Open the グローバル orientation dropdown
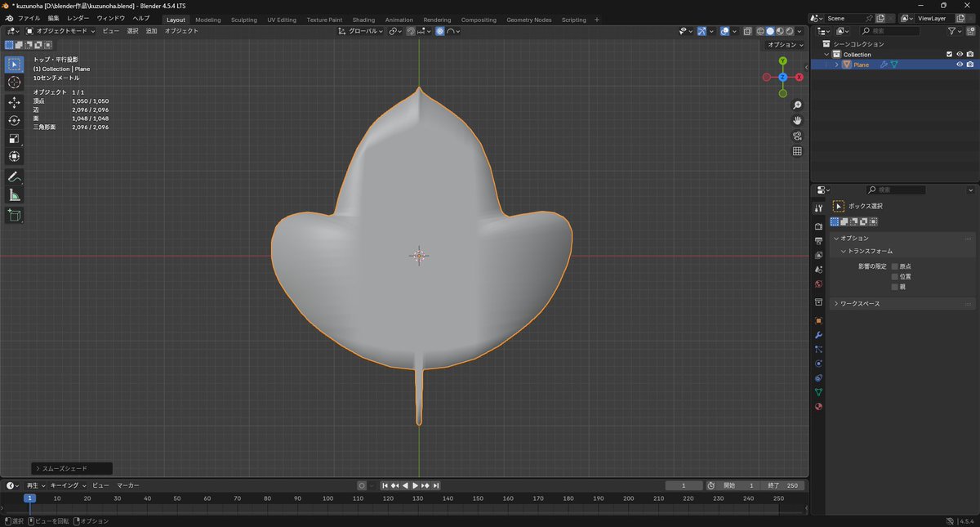980x527 pixels. 362,31
